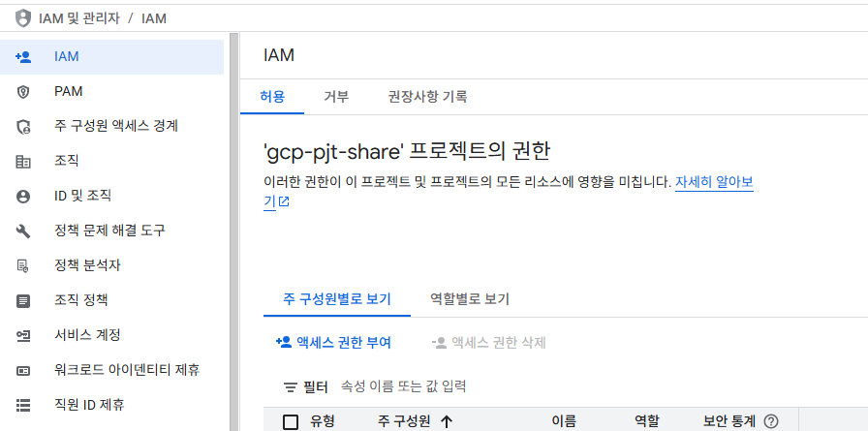Image resolution: width=868 pixels, height=431 pixels.
Task: Click the 이름 column header
Action: pyautogui.click(x=564, y=421)
